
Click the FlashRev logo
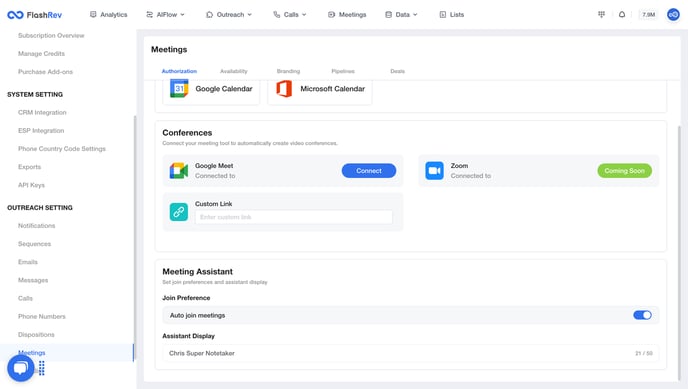point(35,15)
